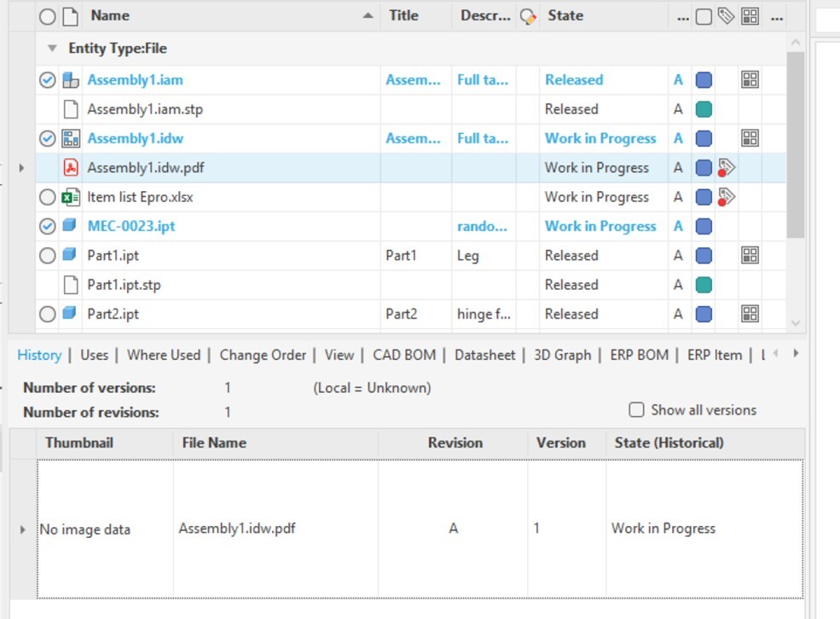The width and height of the screenshot is (840, 619).
Task: Click the assembly icon next to Assembly1.iam
Action: click(69, 79)
